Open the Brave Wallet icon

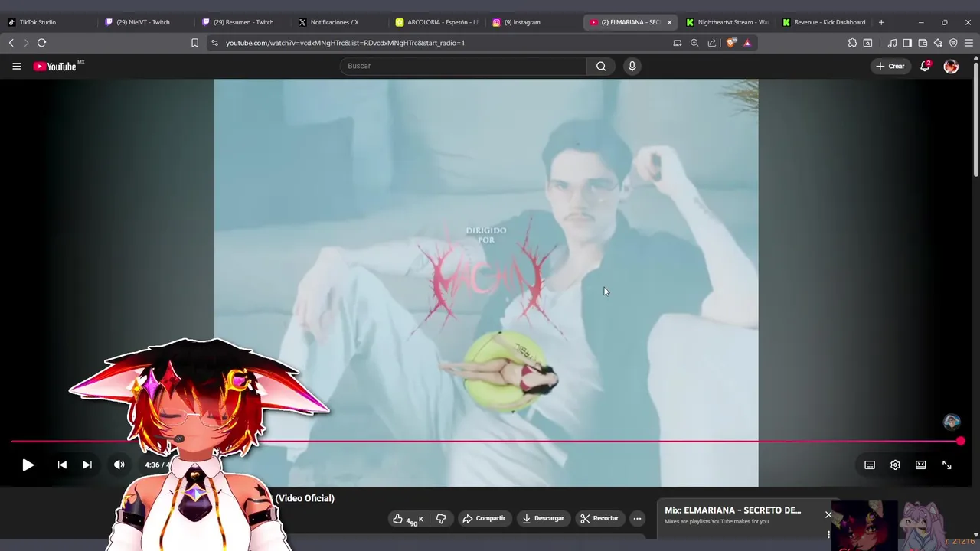pos(923,43)
